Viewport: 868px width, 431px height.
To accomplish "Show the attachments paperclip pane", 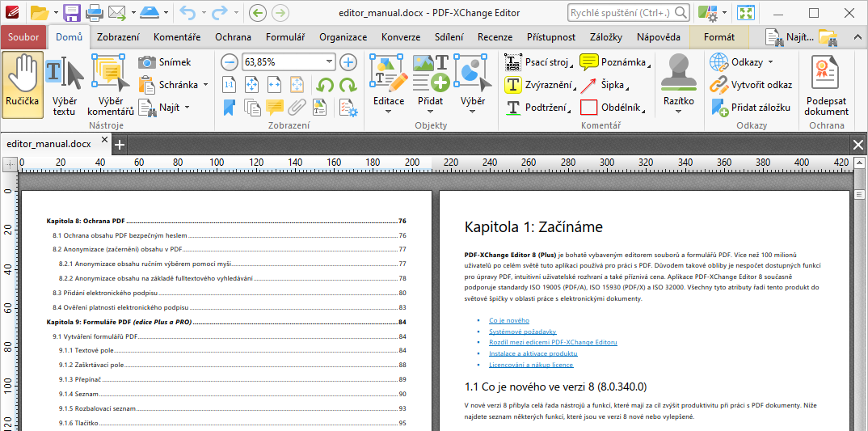I will (297, 107).
